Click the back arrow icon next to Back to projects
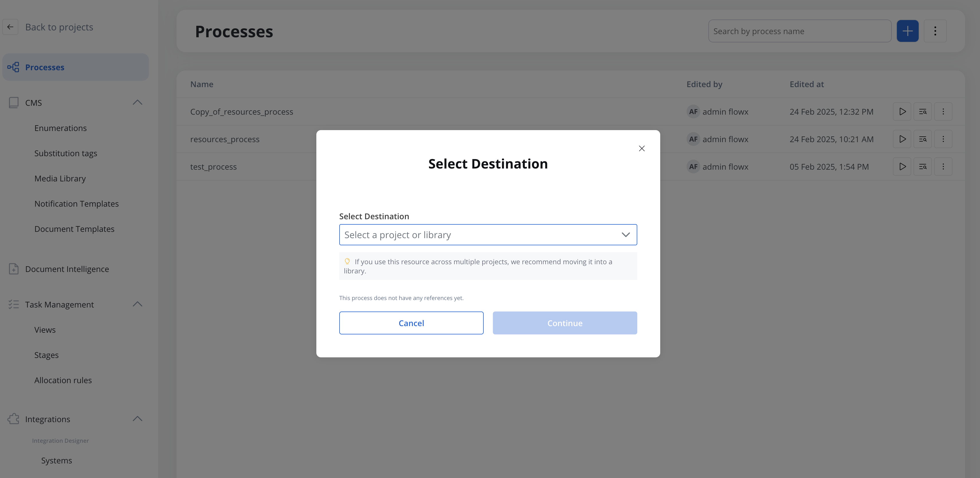Image resolution: width=980 pixels, height=478 pixels. tap(10, 27)
